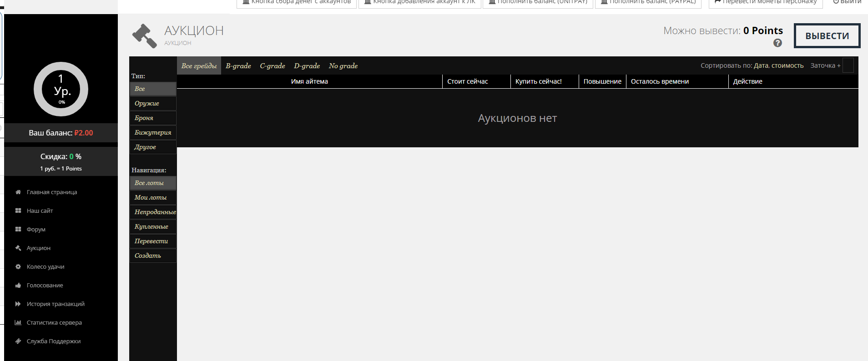This screenshot has width=868, height=361.
Task: Select the No grade tab
Action: [x=343, y=66]
